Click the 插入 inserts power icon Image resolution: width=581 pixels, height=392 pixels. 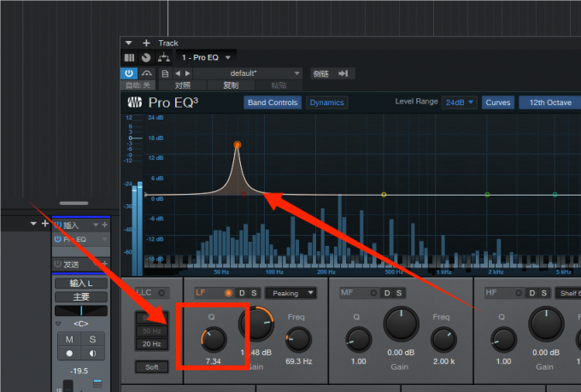pos(58,225)
